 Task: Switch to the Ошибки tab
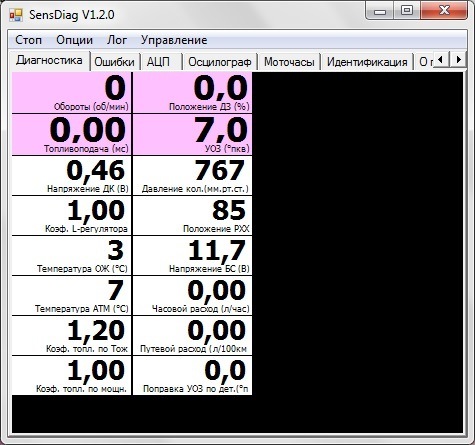coord(115,62)
